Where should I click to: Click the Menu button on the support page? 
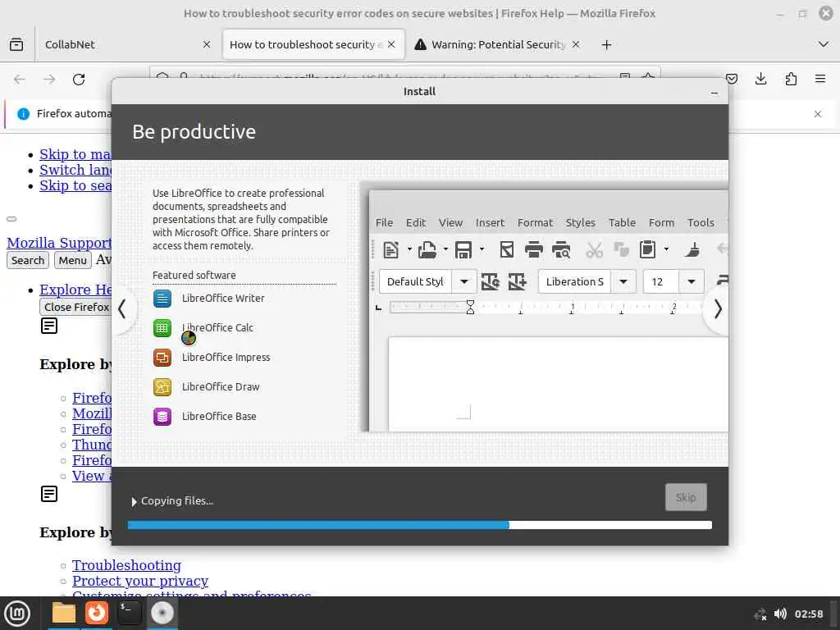[72, 260]
